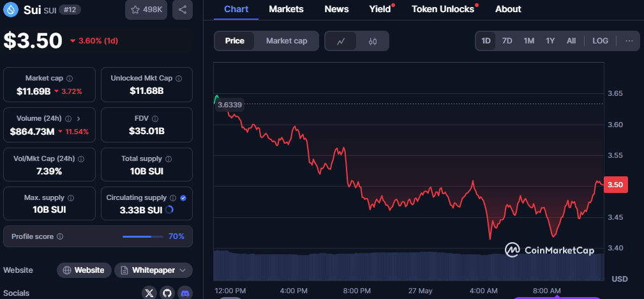Click the $35.01B FDV value
Image resolution: width=644 pixels, height=299 pixels.
tap(147, 131)
